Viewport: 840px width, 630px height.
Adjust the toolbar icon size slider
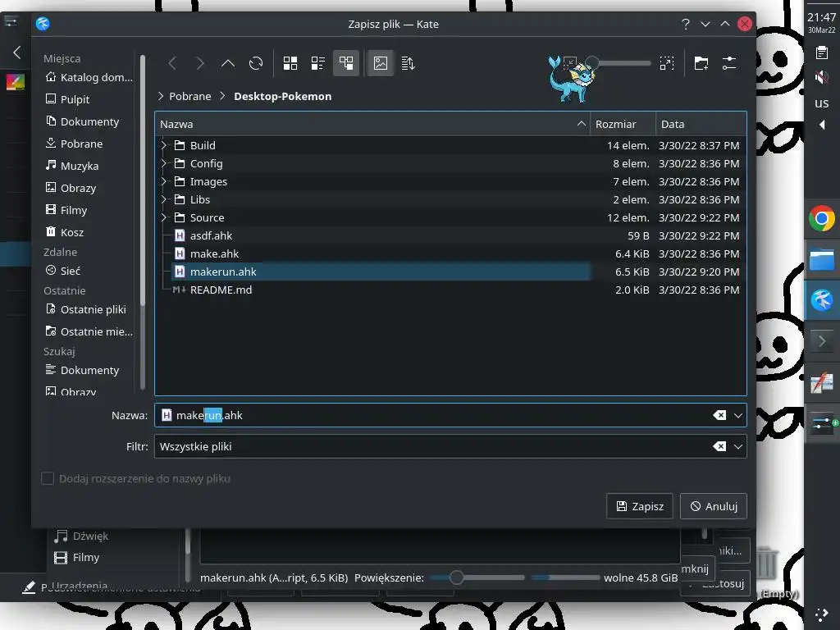622,63
